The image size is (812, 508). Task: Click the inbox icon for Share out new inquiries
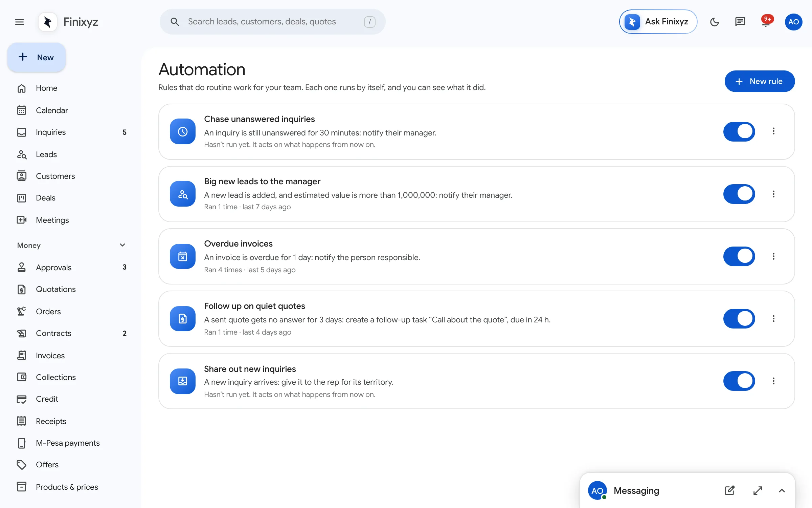(x=183, y=381)
